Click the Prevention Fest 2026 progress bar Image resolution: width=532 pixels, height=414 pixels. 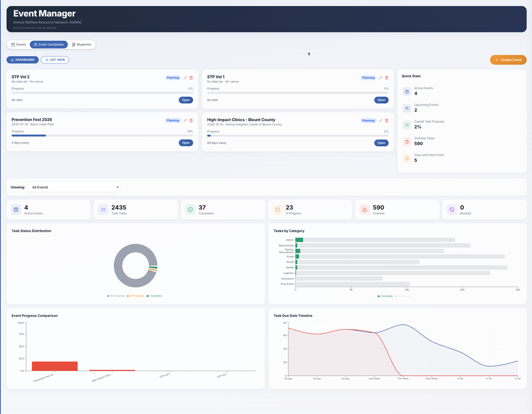pyautogui.click(x=102, y=135)
